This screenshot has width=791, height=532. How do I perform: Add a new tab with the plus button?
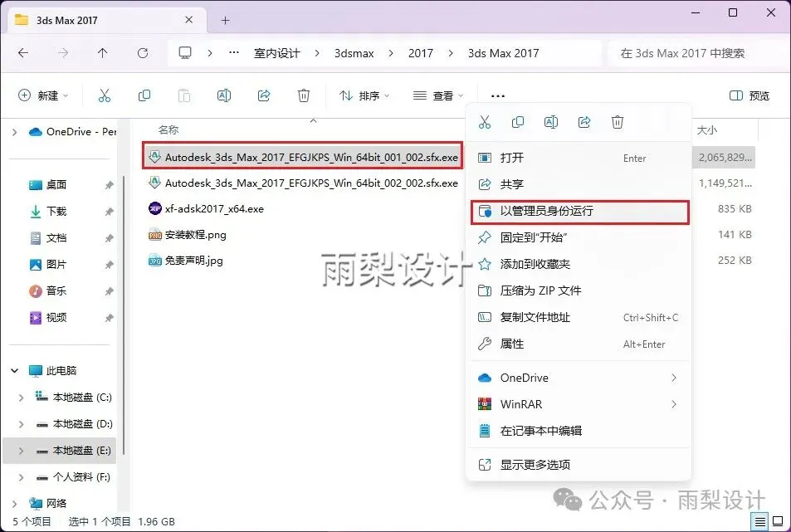click(226, 20)
